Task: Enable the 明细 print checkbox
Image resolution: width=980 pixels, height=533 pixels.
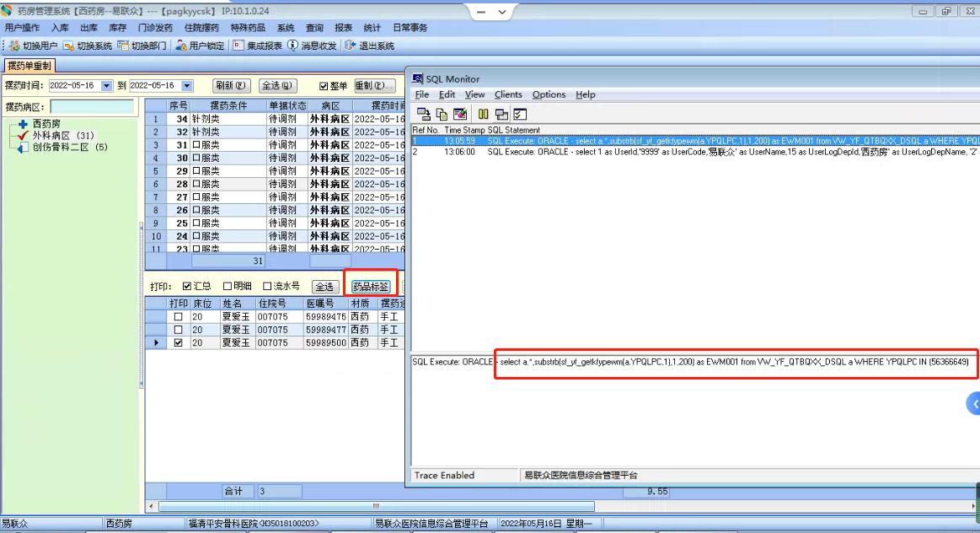Action: [228, 286]
